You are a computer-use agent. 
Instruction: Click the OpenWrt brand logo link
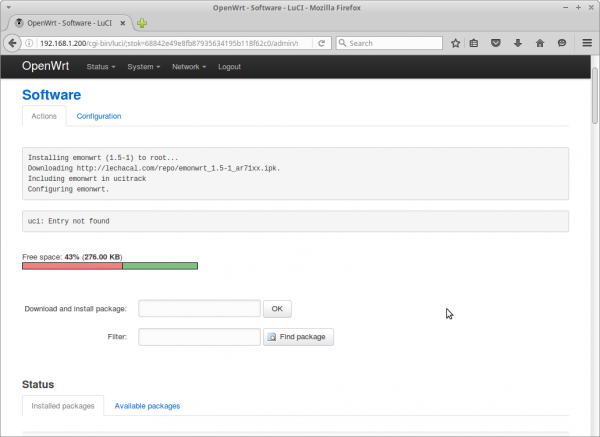pos(46,66)
